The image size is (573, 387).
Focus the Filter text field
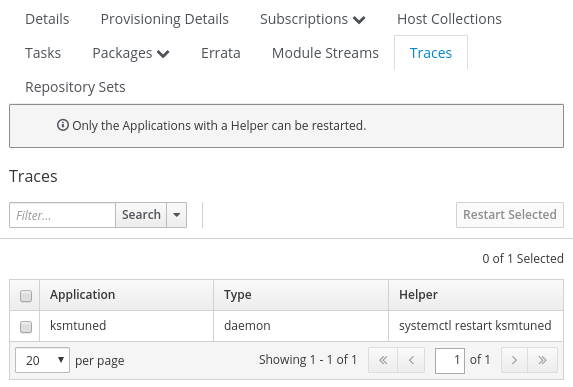(x=62, y=215)
